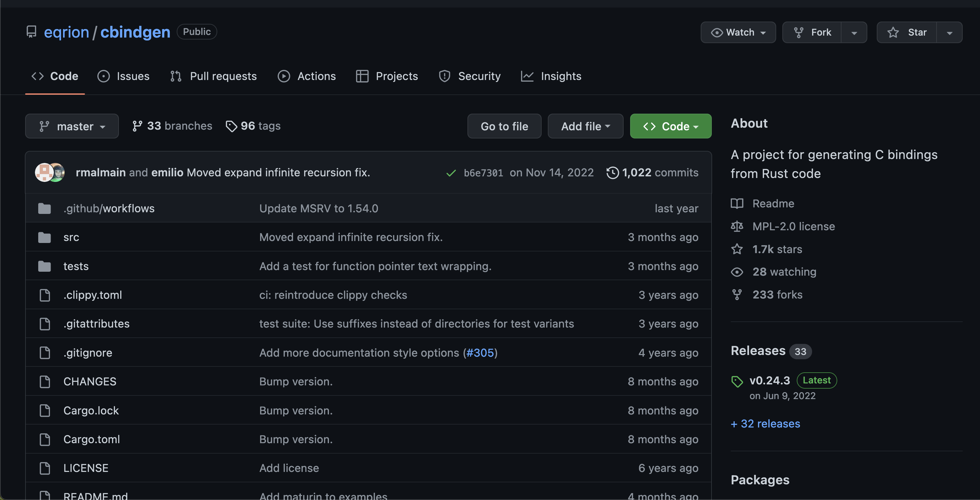
Task: Open the Add file dropdown
Action: (x=585, y=126)
